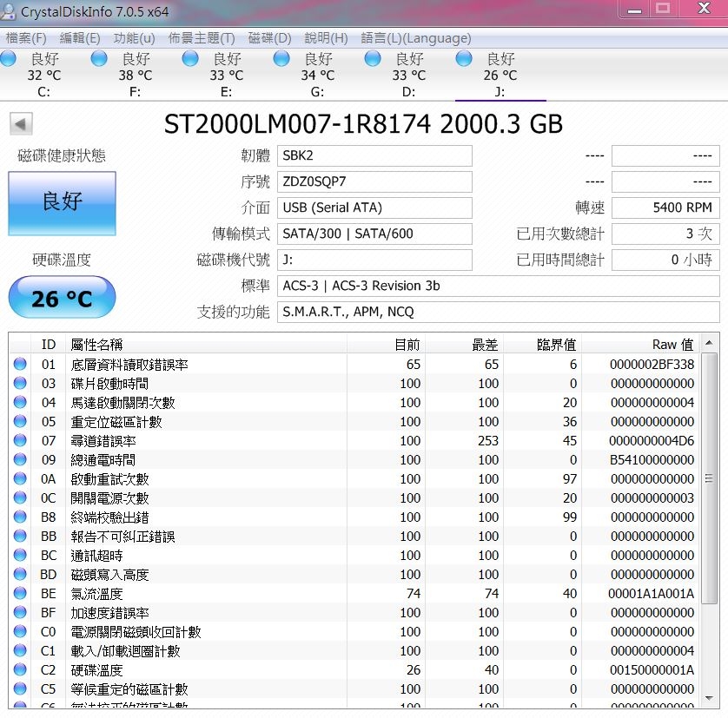The image size is (728, 718).
Task: Open the 編輯(E) menu
Action: (x=80, y=38)
